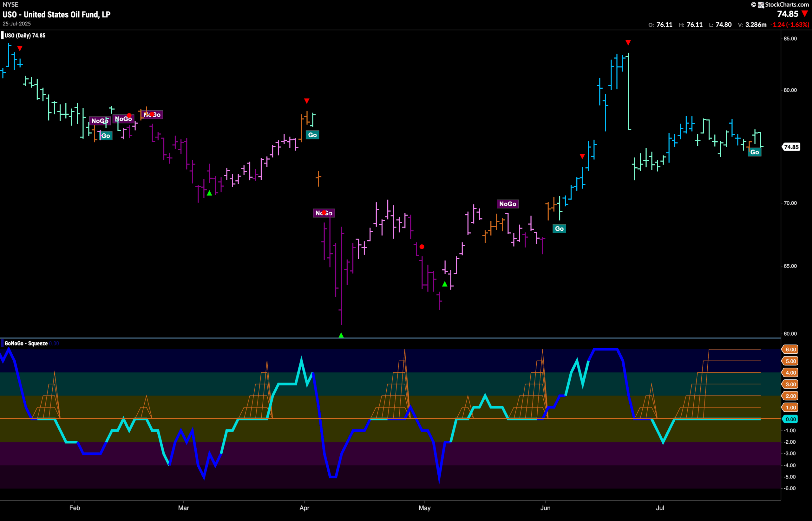Click the red down-arrow beside 74.85 header price
Viewport: 812px width, 521px height.
click(805, 14)
